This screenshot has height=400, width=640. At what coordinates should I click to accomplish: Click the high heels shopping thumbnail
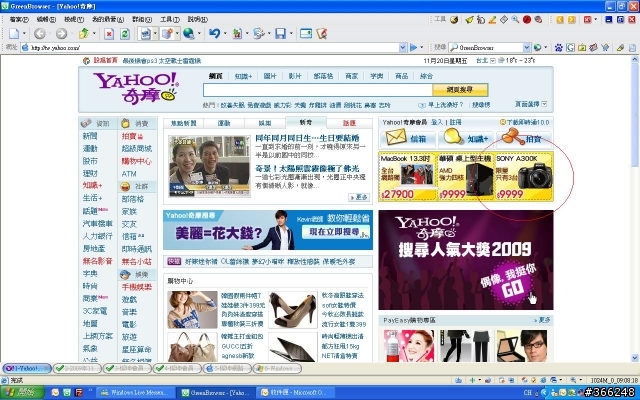(x=293, y=309)
